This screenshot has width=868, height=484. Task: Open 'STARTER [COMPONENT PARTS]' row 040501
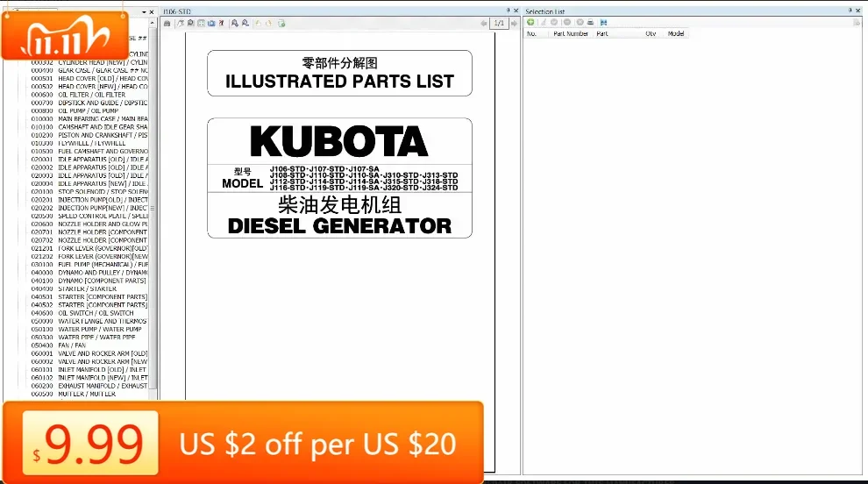point(89,297)
